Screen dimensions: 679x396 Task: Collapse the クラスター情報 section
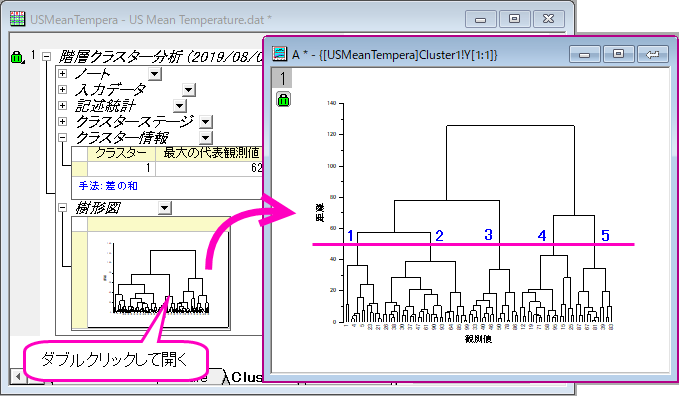point(62,137)
